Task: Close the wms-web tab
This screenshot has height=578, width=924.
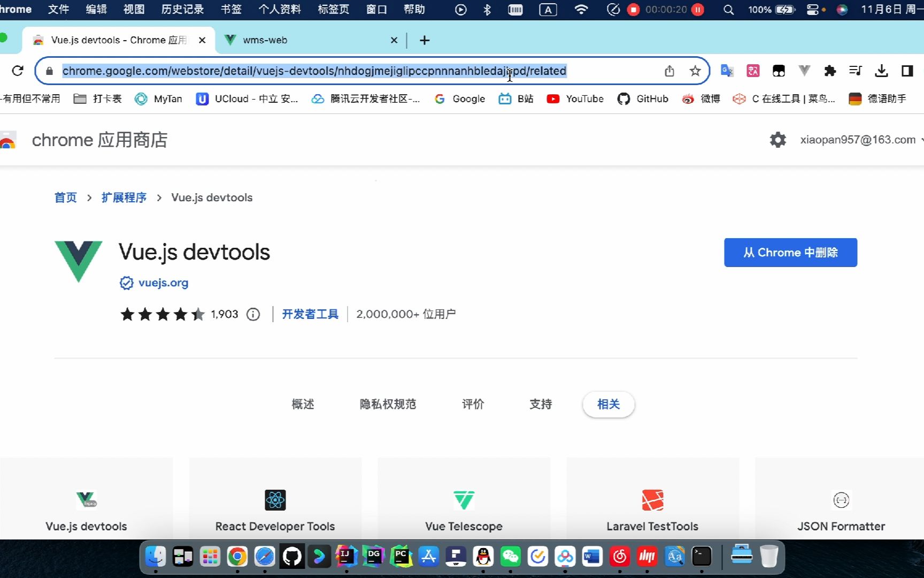Action: point(394,40)
